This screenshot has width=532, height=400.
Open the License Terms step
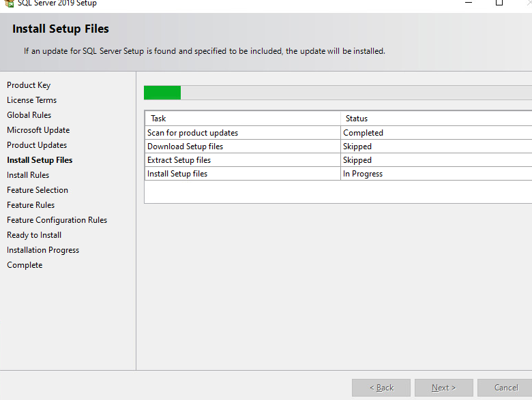(x=31, y=100)
